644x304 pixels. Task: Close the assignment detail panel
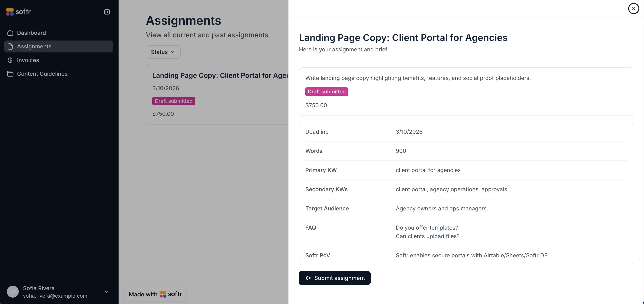coord(634,9)
